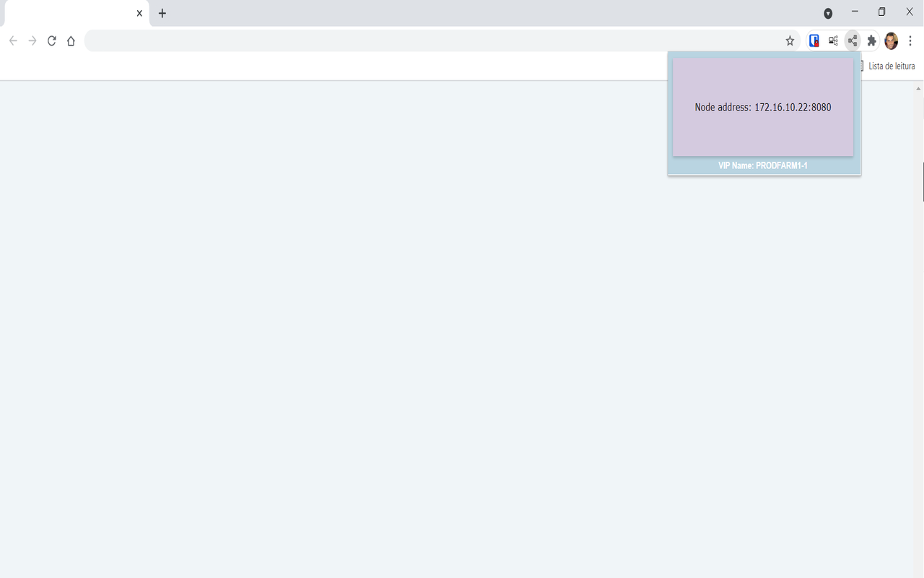The width and height of the screenshot is (924, 578).
Task: Navigate back using the back arrow
Action: coord(12,40)
